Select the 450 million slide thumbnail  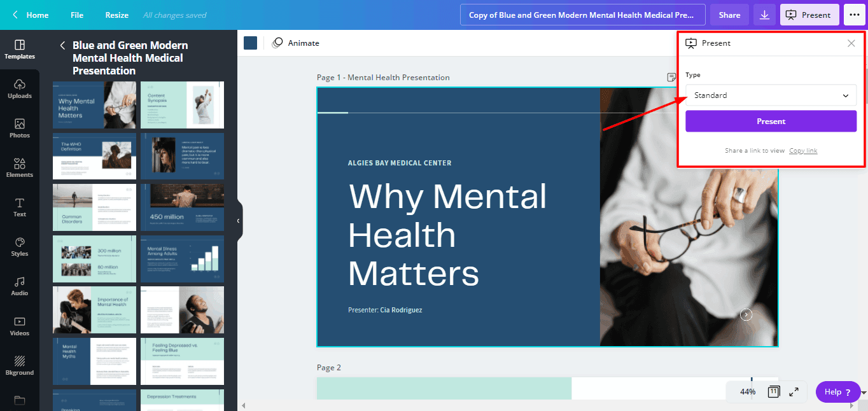182,207
